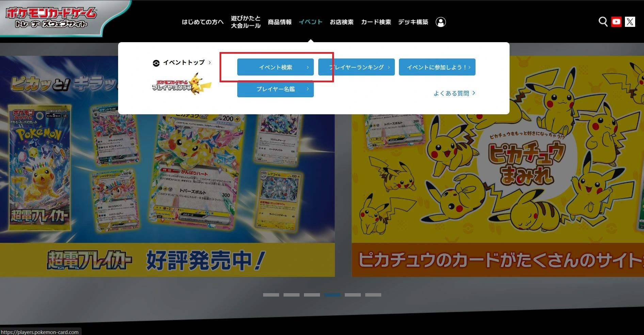The height and width of the screenshot is (335, 644).
Task: Open the YouTube channel icon
Action: 616,22
